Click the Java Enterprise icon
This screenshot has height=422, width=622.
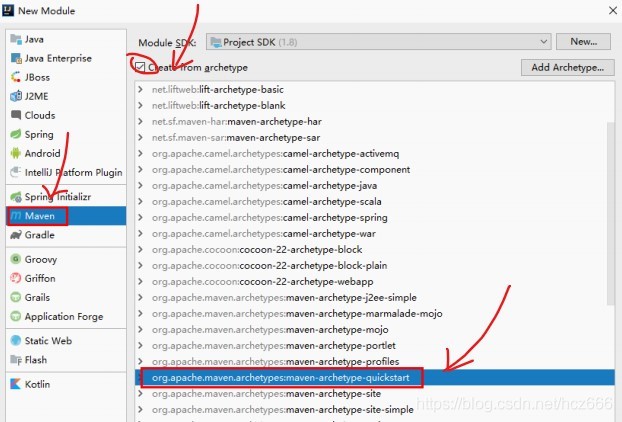(16, 58)
